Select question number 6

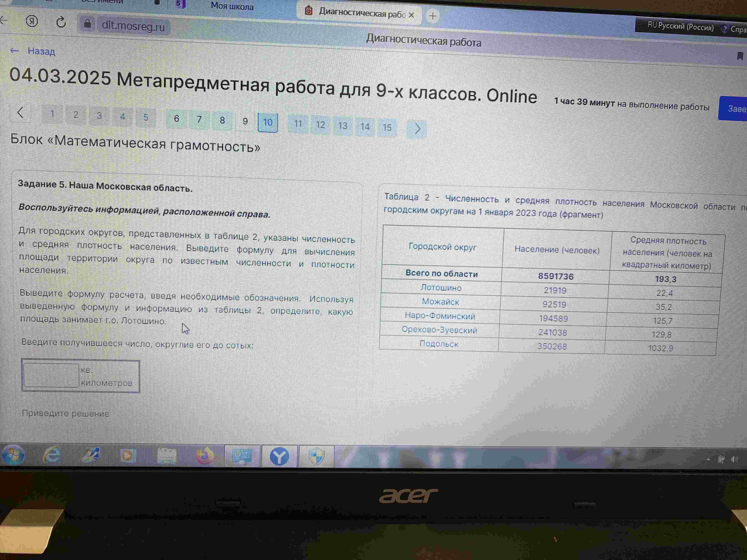(176, 119)
